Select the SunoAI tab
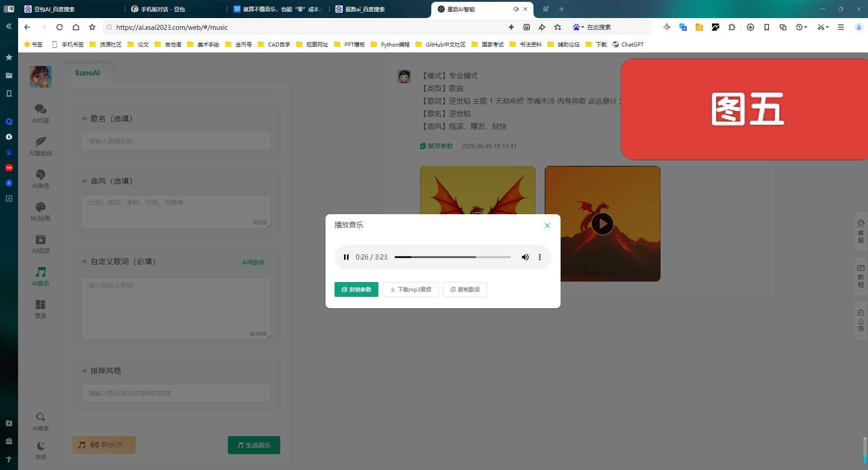 pos(87,73)
